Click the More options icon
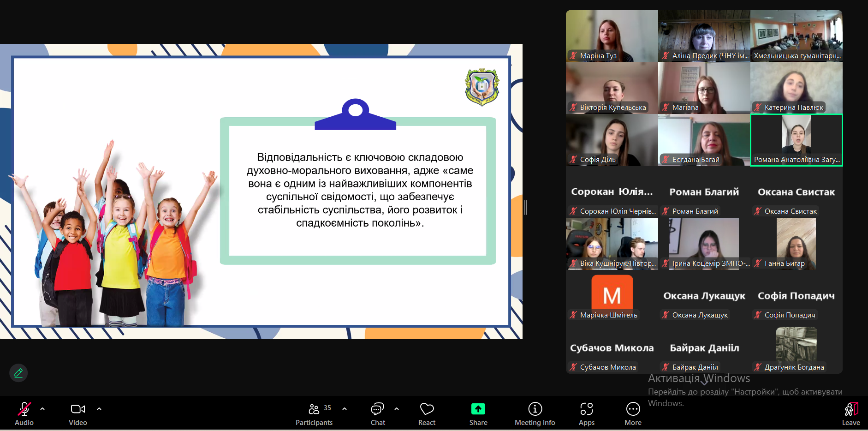The width and height of the screenshot is (868, 431). [633, 409]
